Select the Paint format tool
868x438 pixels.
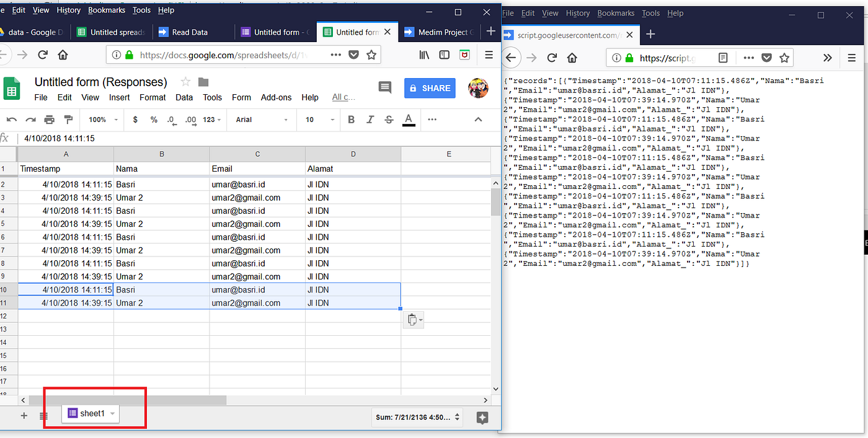pos(68,120)
